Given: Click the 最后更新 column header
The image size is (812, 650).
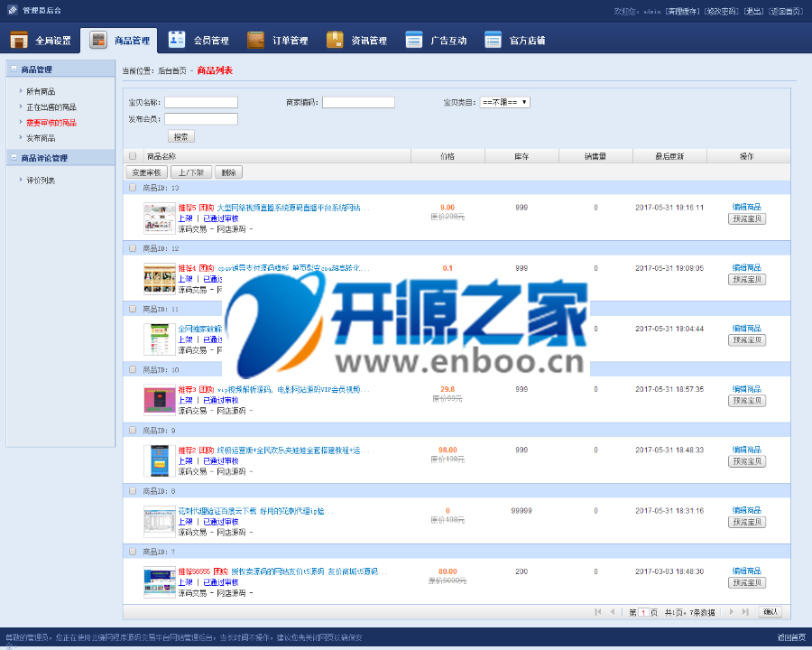Looking at the screenshot, I should 669,156.
